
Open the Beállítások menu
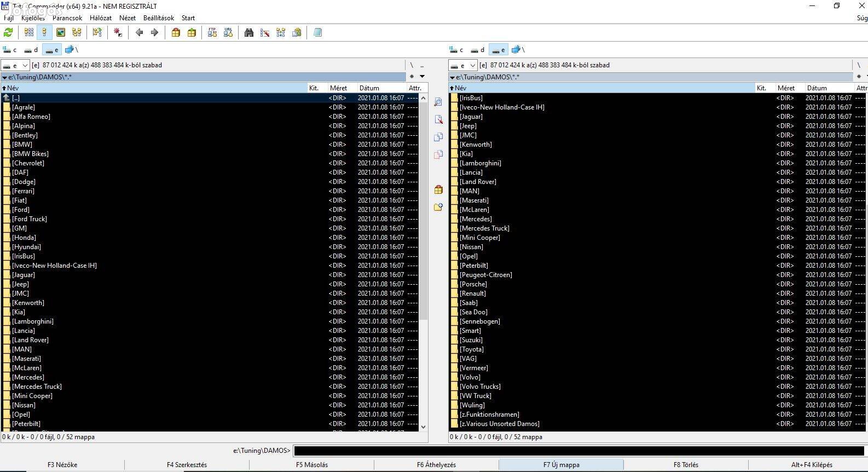[159, 18]
